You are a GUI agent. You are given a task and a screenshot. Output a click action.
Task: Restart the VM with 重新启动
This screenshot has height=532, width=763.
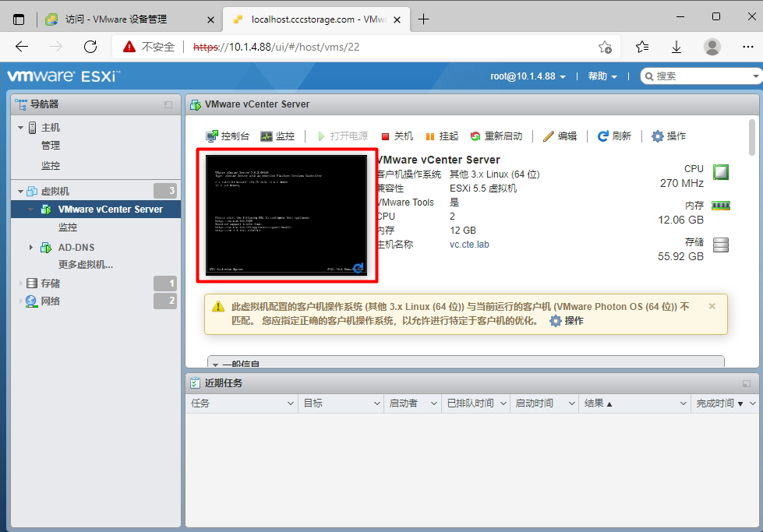coord(496,136)
